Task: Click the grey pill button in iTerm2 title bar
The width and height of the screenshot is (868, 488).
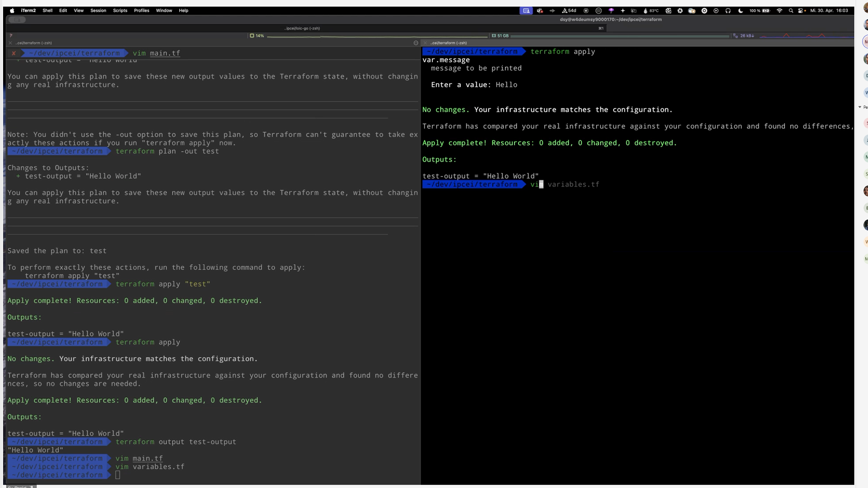Action: (17, 19)
